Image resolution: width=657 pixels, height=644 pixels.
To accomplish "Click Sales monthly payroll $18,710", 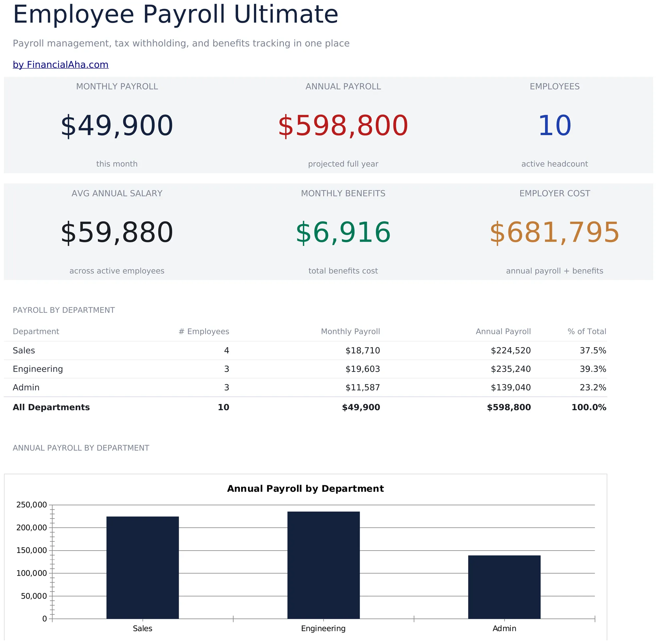I will tap(363, 351).
